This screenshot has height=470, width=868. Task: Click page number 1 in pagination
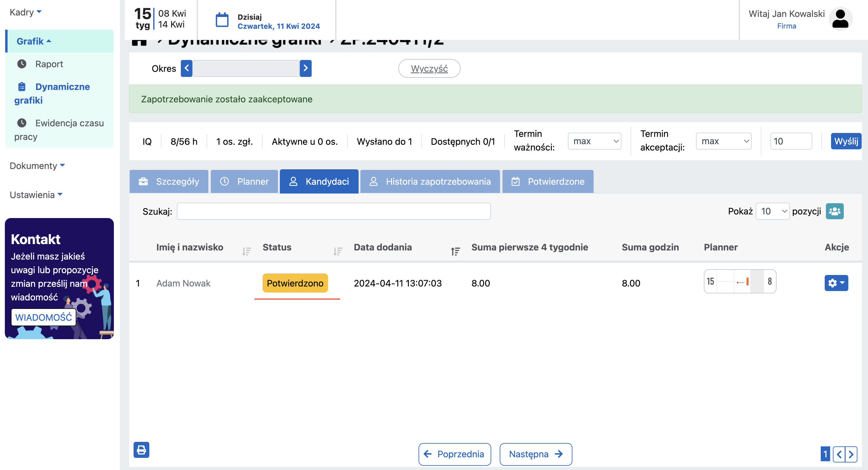tap(825, 455)
